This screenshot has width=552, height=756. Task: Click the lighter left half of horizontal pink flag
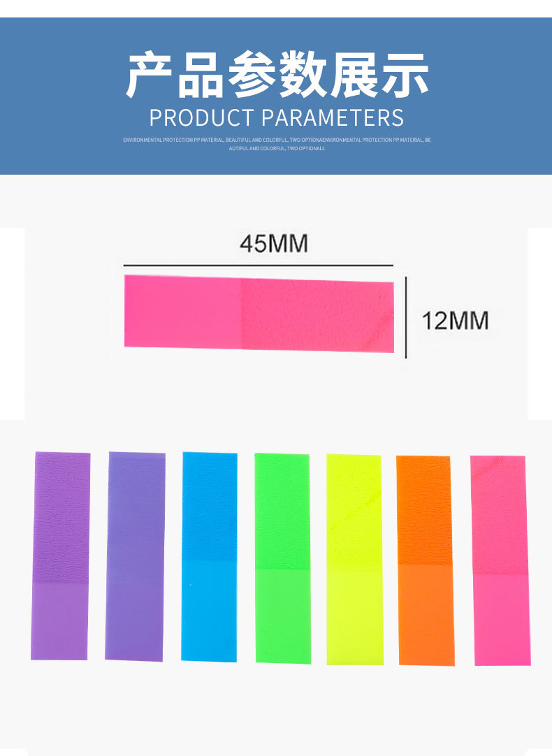point(183,311)
